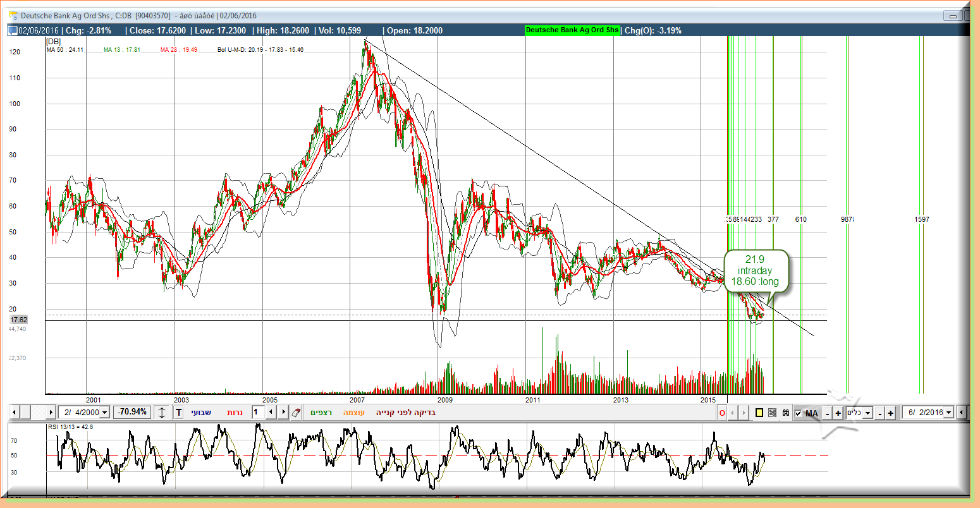Click the 17.62 price marker on axis

point(19,320)
